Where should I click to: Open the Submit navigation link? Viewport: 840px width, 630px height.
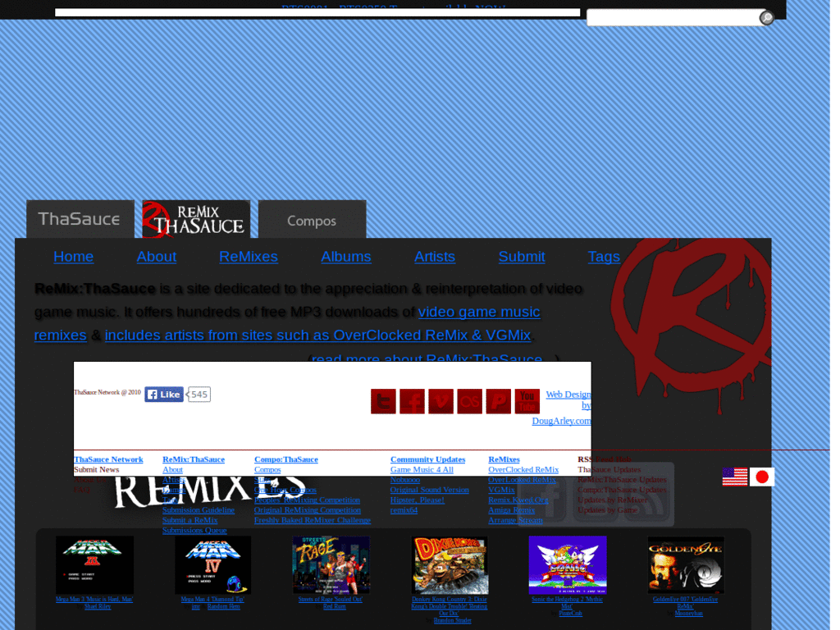click(x=522, y=257)
